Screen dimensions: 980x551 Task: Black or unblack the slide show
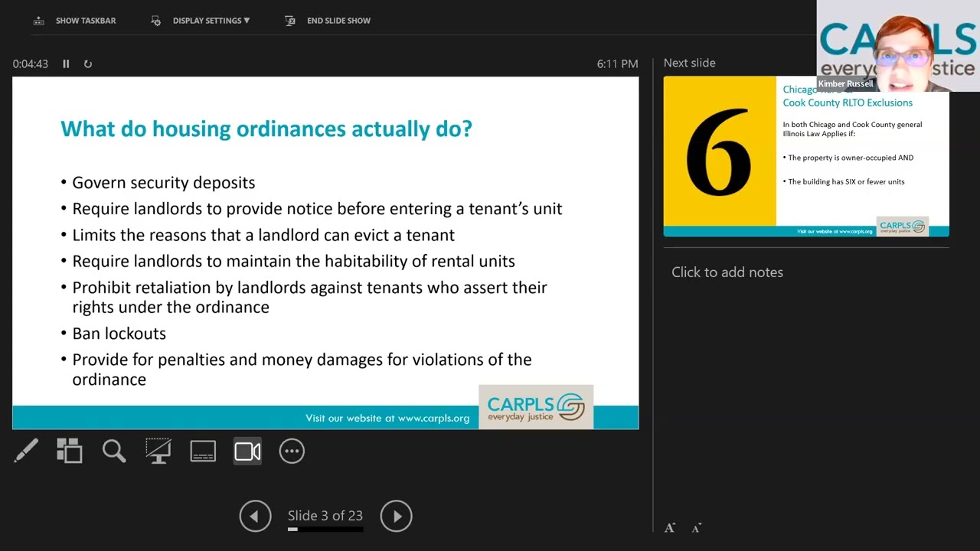coord(158,451)
